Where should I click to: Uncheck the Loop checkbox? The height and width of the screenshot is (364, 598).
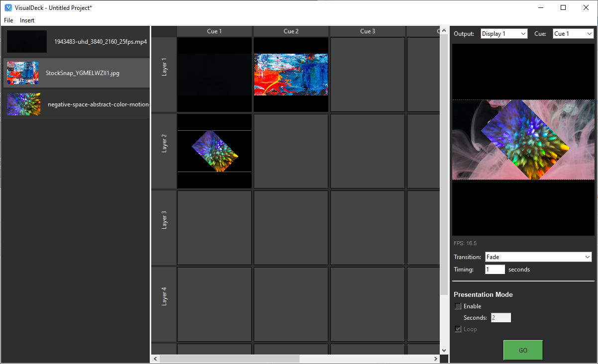coord(458,329)
